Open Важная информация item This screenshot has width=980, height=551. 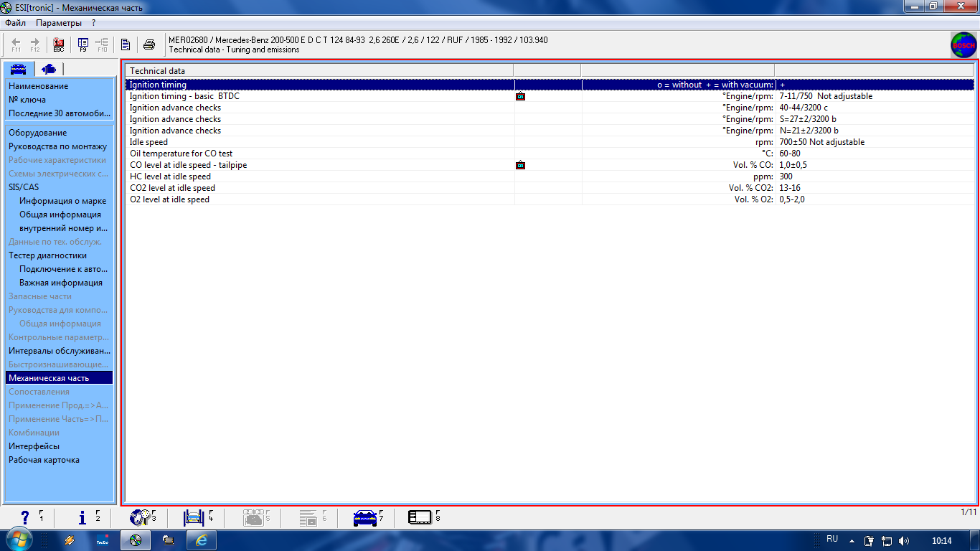(x=61, y=283)
